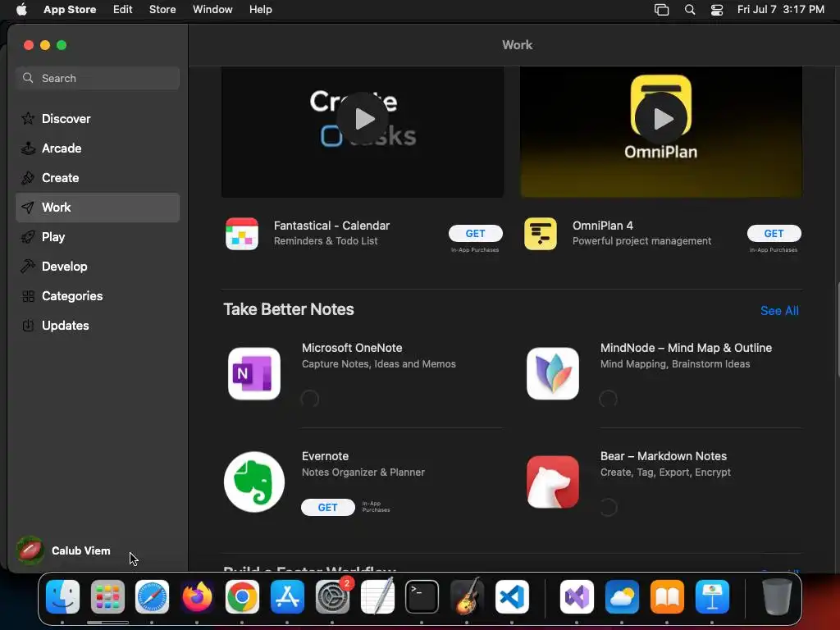Open TextEdit from the Dock

point(377,596)
